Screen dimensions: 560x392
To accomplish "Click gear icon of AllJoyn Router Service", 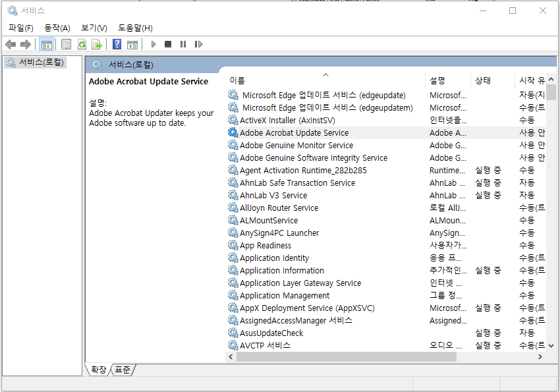I will click(x=233, y=208).
